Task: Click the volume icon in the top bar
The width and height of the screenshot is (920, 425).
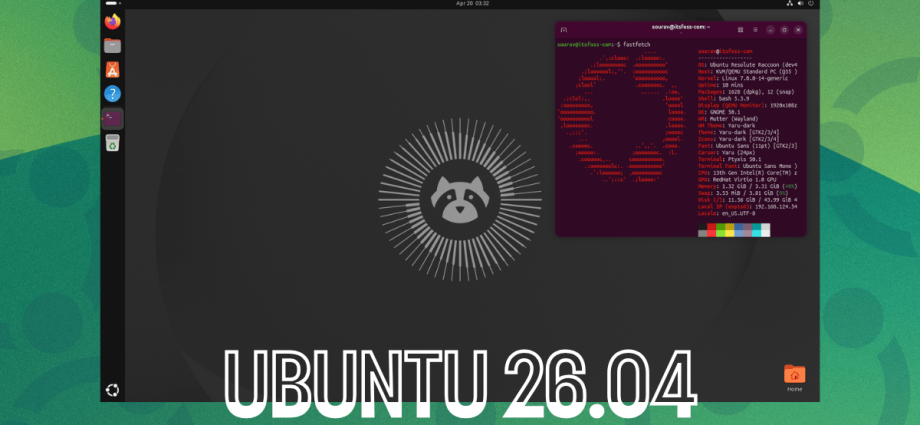Action: click(x=800, y=4)
